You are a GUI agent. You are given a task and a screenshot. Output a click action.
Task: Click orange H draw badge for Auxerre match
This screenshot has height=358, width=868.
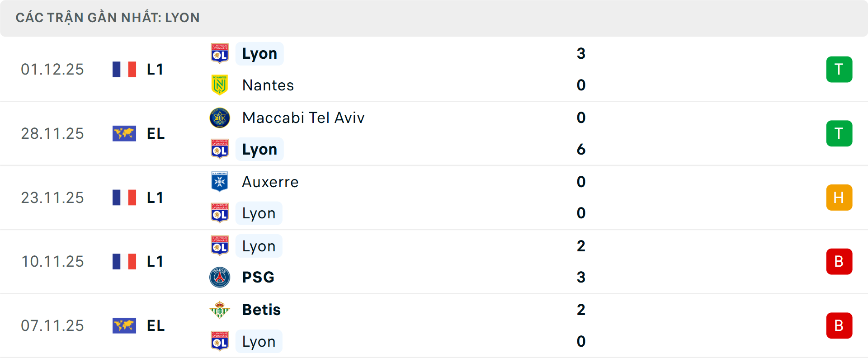coord(839,198)
